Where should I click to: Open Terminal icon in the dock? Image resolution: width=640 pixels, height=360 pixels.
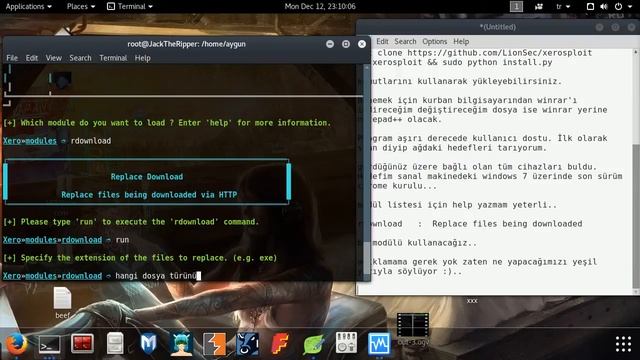click(x=49, y=344)
